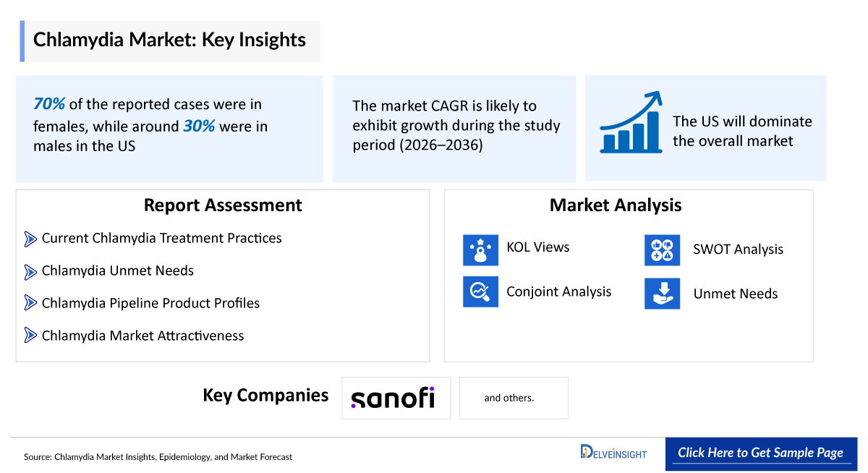Click the growth bar chart arrow icon
Image resolution: width=868 pixels, height=473 pixels.
click(x=631, y=122)
